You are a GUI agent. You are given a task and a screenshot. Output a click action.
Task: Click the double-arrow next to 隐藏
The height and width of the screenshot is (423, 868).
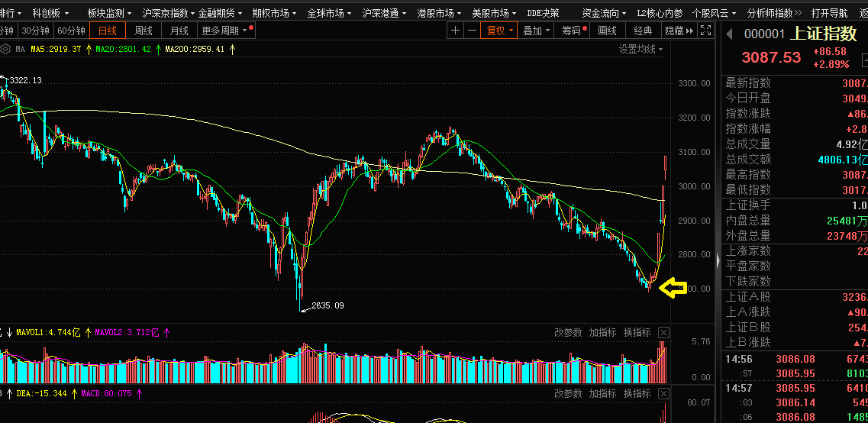point(689,31)
